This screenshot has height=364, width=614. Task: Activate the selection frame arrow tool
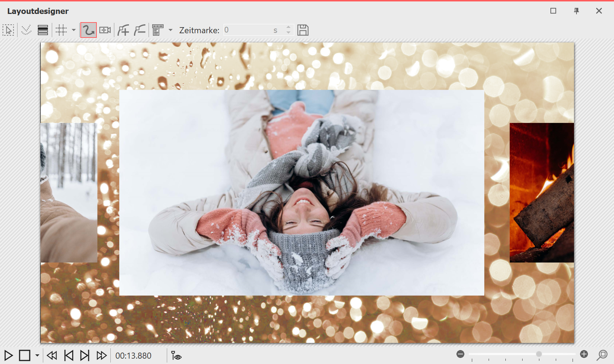pos(8,30)
